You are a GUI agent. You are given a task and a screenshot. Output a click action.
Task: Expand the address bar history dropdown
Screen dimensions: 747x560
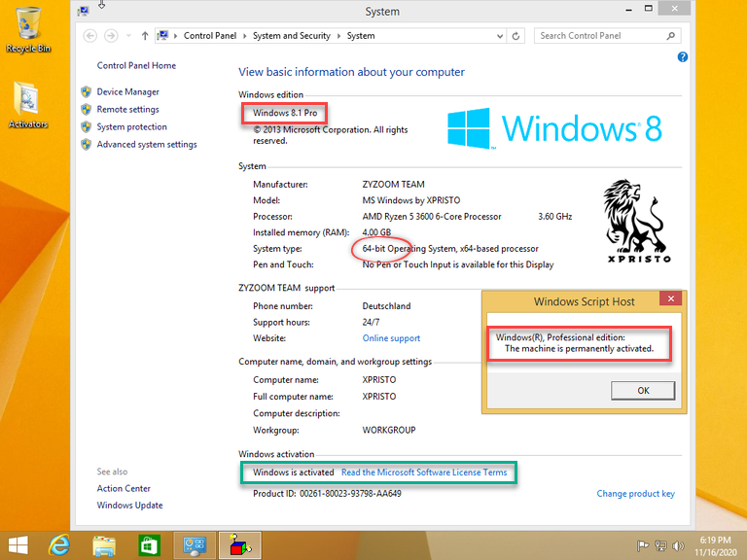coord(500,36)
